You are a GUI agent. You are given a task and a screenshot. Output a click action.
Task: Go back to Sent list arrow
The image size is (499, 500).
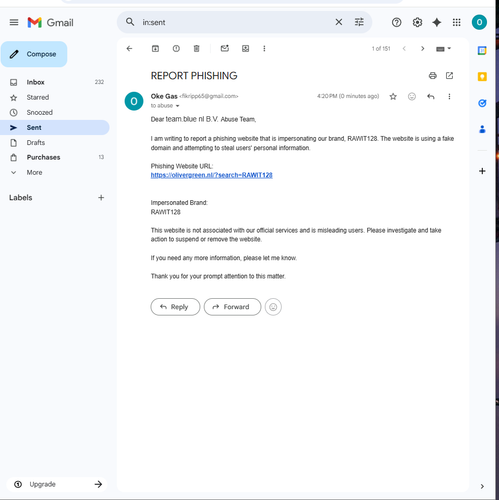129,49
